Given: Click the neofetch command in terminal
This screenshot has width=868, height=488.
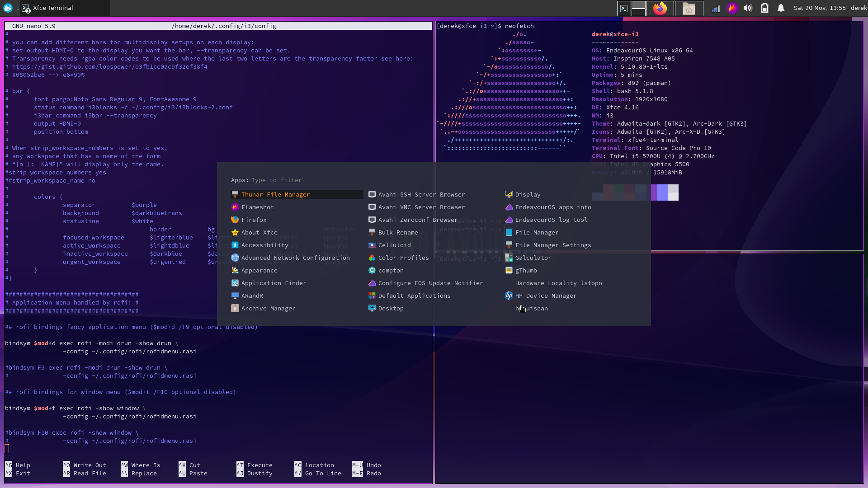Looking at the screenshot, I should click(x=519, y=26).
